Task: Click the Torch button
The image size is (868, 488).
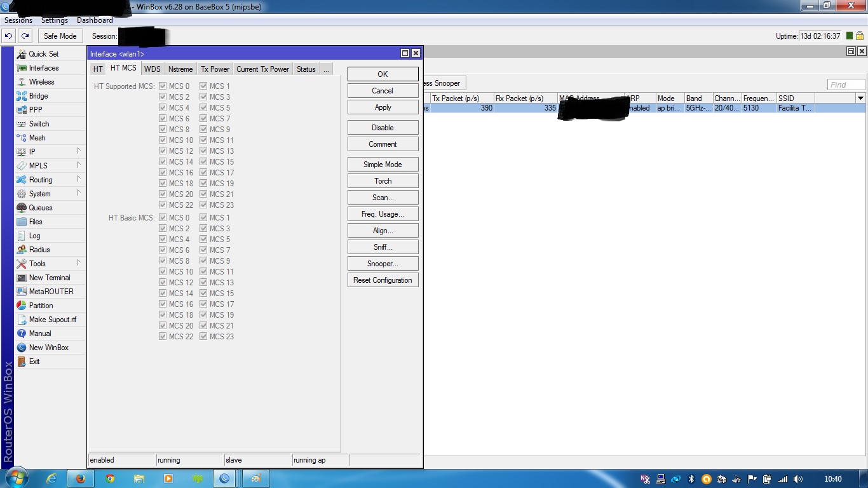Action: (383, 181)
